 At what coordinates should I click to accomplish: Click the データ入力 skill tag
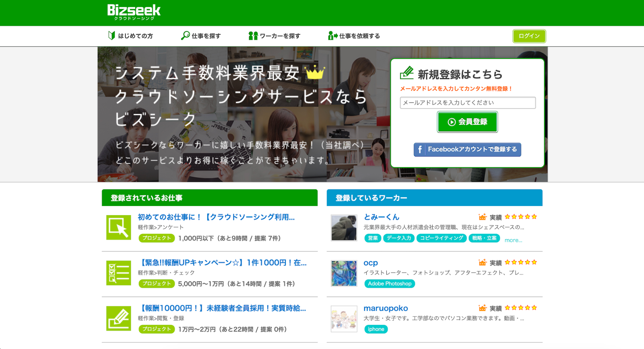(x=399, y=238)
